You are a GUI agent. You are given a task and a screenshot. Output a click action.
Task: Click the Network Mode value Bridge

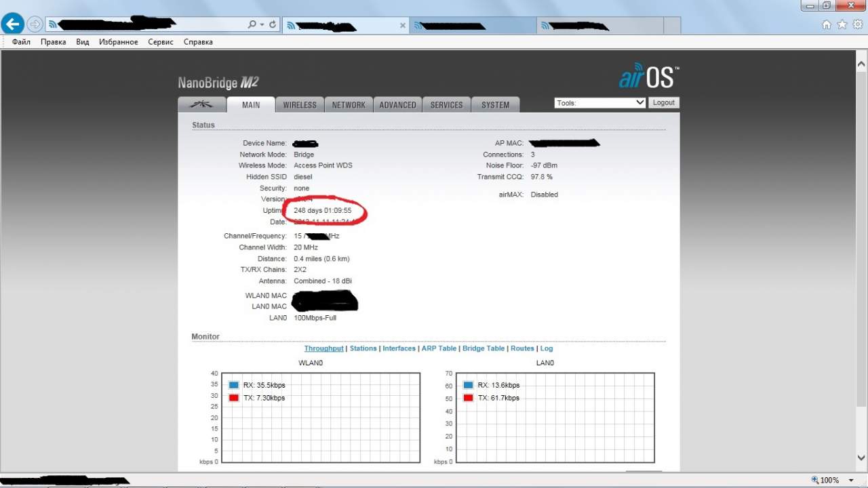304,155
